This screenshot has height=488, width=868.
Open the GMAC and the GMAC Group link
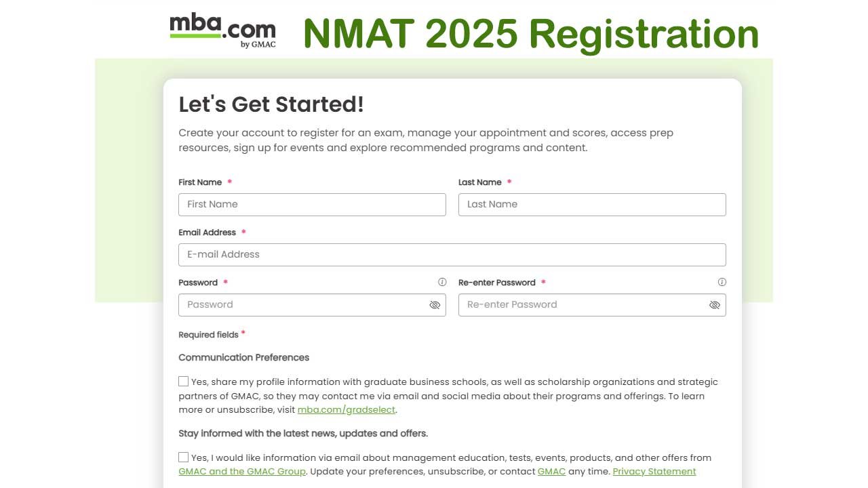click(x=241, y=471)
